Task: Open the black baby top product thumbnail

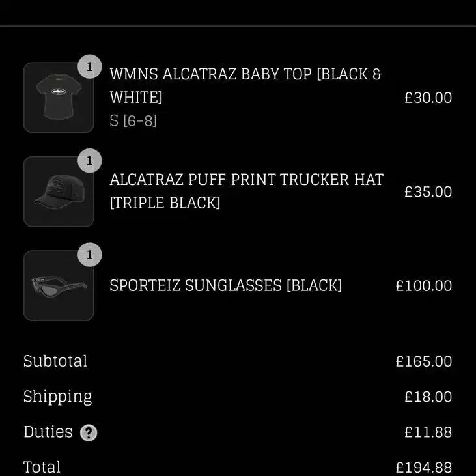Action: [59, 98]
